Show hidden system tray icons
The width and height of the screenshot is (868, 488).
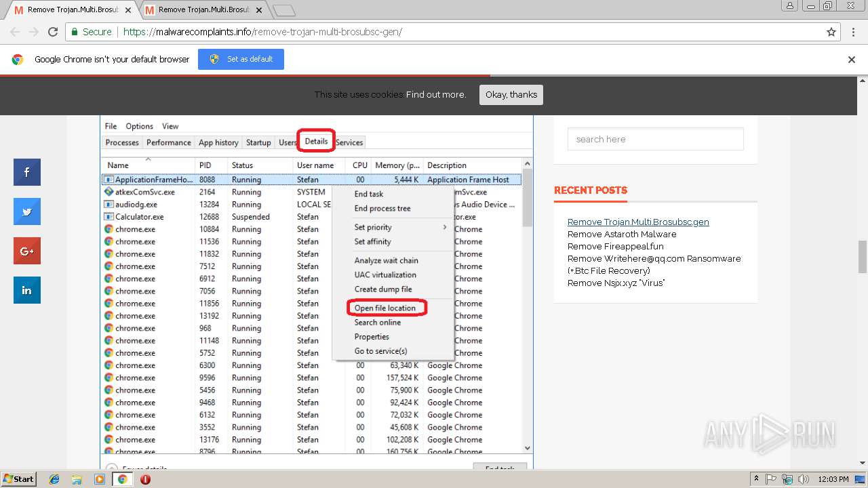click(x=756, y=479)
